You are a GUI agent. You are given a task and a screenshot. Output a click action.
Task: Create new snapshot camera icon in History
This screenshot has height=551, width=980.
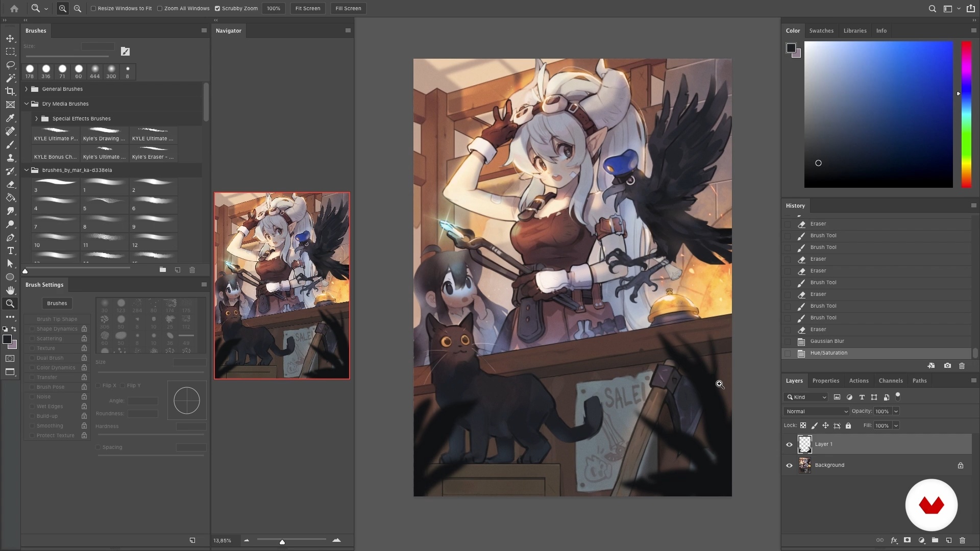click(947, 366)
